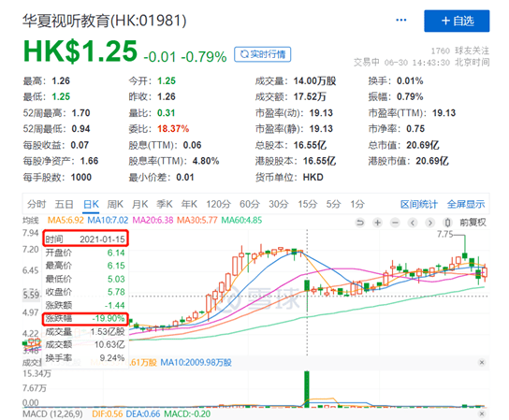The height and width of the screenshot is (420, 509).
Task: Close the volume indicator panel
Action: [x=482, y=362]
